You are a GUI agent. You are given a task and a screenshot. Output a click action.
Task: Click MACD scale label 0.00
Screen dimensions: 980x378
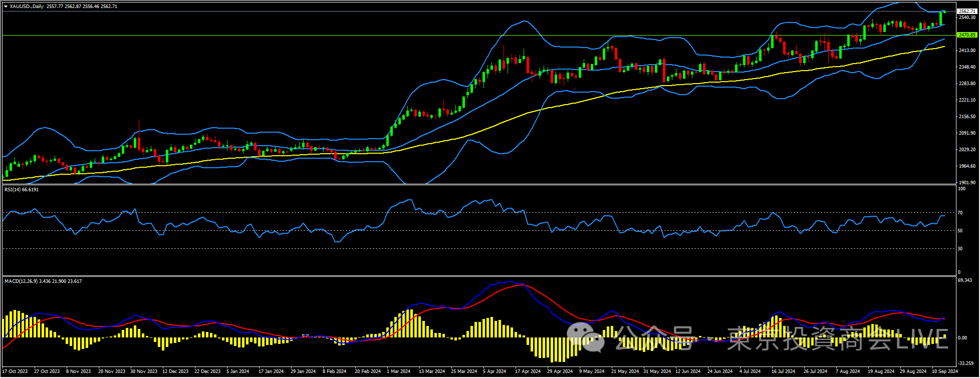tap(962, 338)
